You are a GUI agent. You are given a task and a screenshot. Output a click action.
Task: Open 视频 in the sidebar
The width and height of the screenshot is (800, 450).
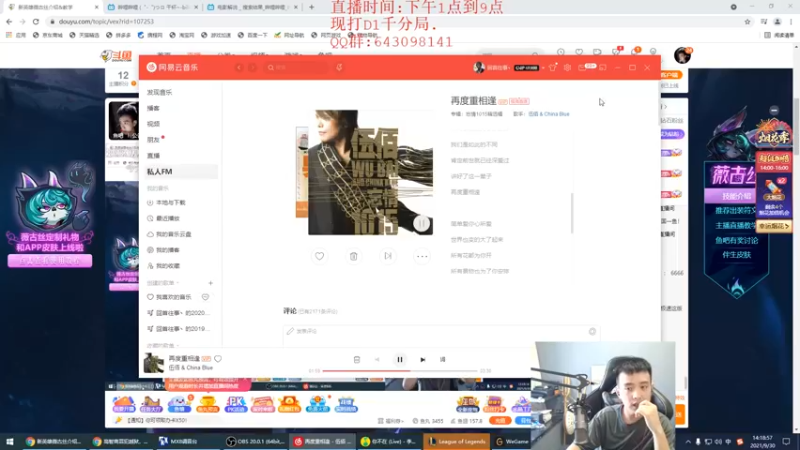pos(153,124)
